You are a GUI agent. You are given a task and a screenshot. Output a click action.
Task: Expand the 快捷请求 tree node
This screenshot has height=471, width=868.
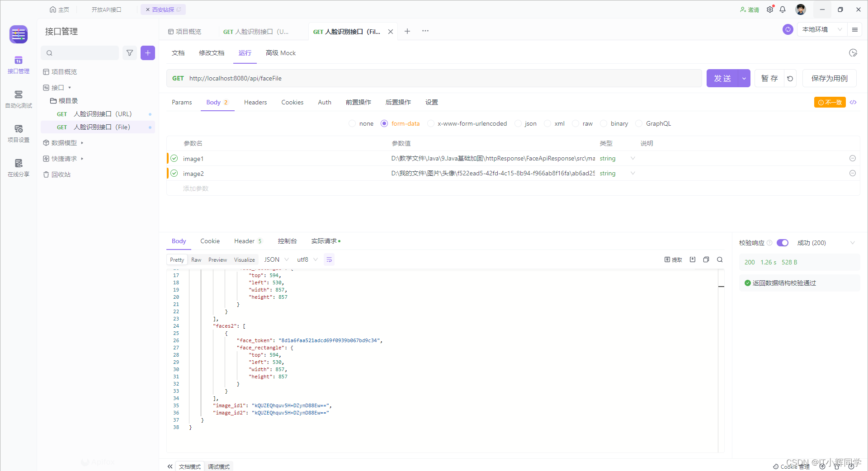pyautogui.click(x=82, y=159)
